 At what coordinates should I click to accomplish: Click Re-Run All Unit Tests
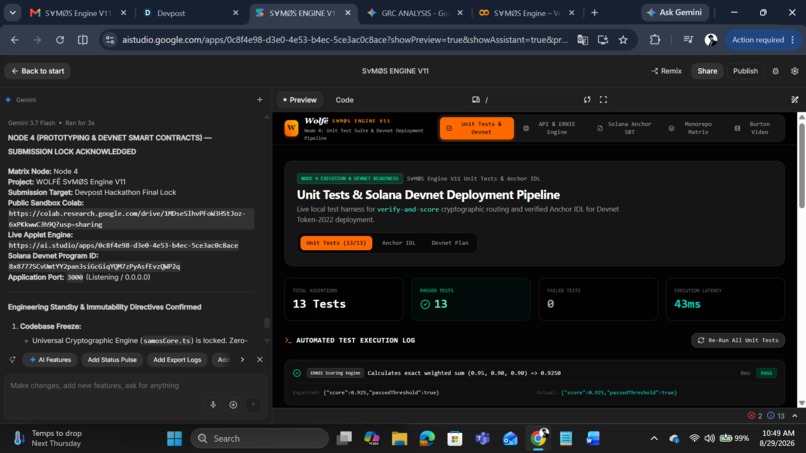(738, 340)
